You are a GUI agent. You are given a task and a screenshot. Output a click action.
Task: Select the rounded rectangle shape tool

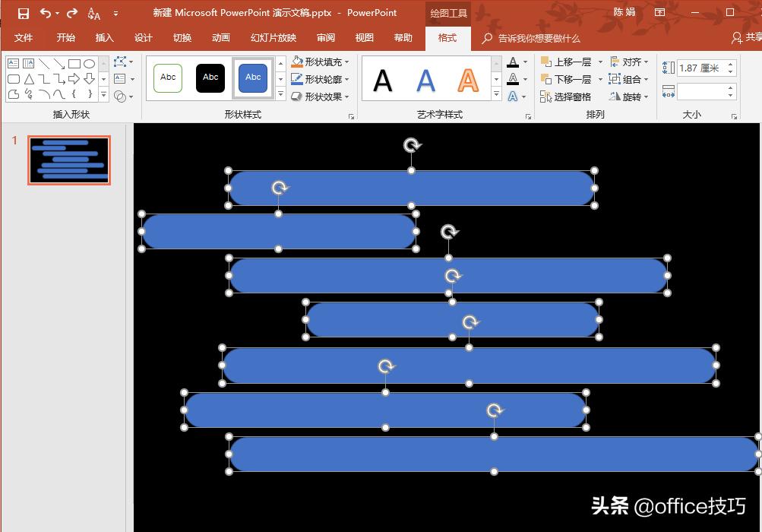point(14,78)
